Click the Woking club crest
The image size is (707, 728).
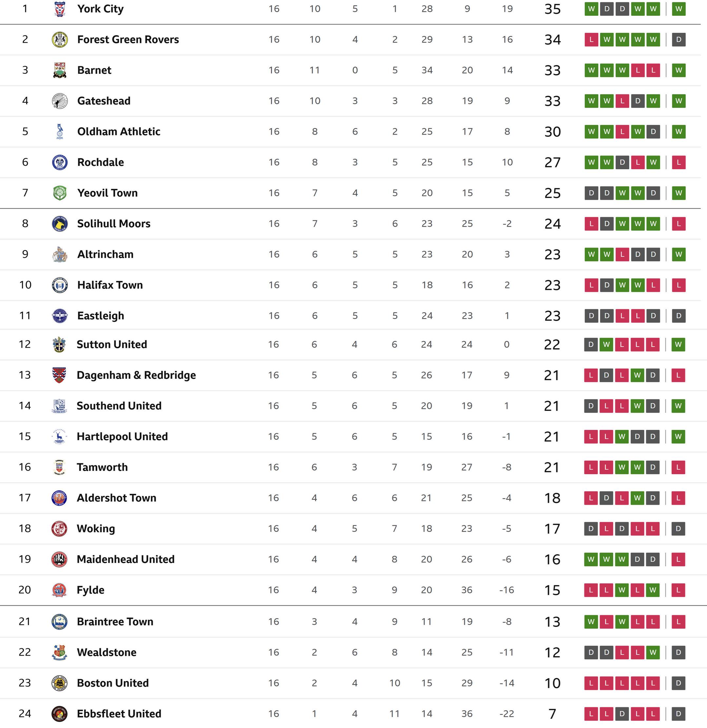click(59, 529)
